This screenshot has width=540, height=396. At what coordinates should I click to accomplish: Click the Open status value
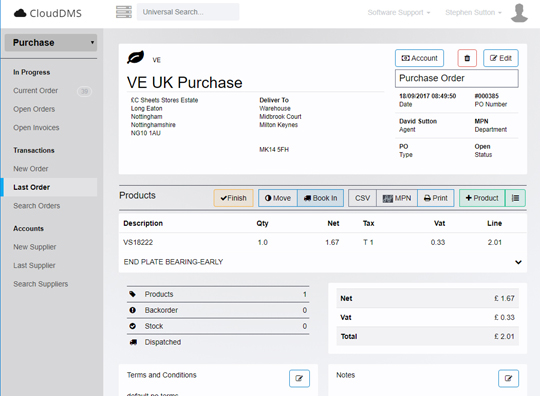coord(482,146)
